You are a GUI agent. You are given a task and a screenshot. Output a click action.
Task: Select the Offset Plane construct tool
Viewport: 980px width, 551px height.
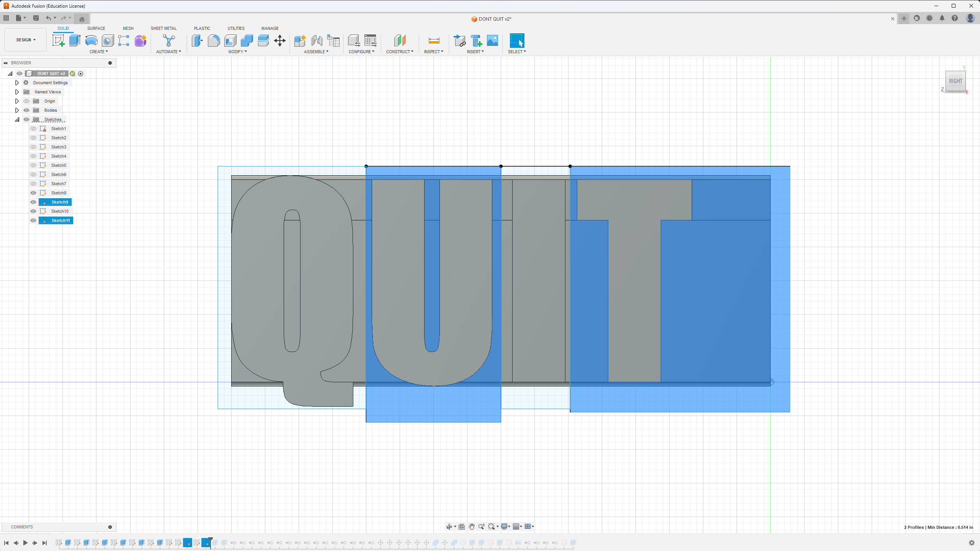click(400, 41)
